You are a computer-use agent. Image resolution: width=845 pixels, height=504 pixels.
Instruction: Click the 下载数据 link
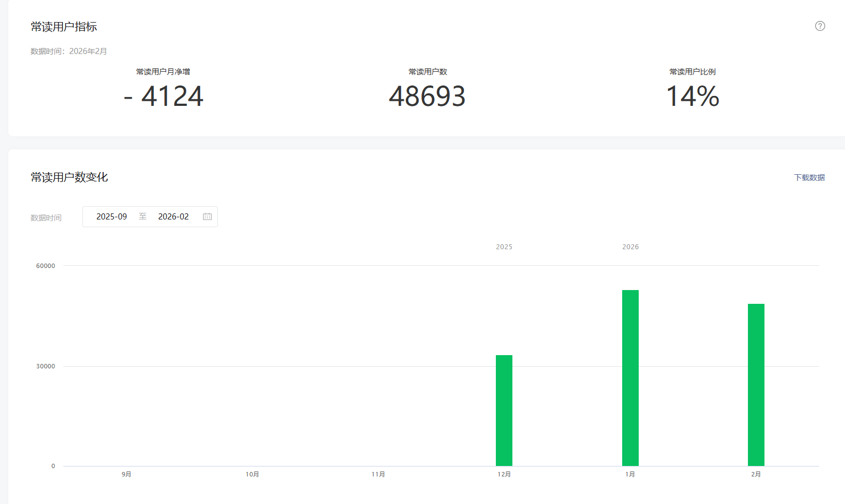(809, 178)
